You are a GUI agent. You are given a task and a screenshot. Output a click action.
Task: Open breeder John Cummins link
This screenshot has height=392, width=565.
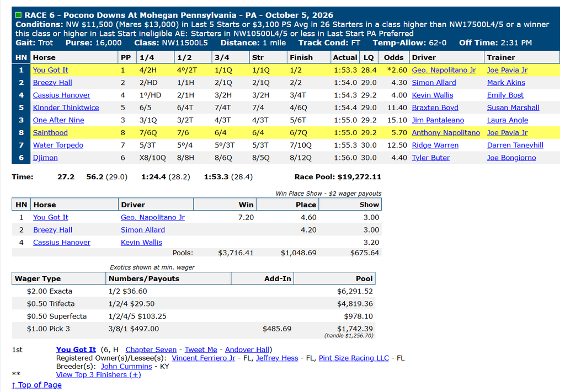[126, 367]
